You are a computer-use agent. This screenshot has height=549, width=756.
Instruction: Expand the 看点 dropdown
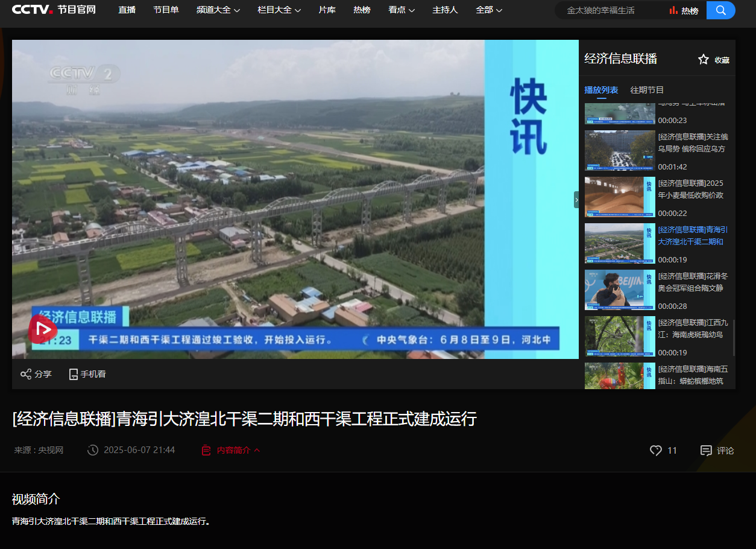[x=402, y=10]
